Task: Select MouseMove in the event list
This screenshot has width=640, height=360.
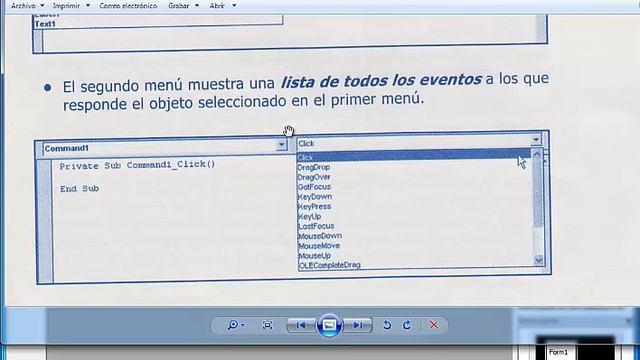Action: tap(319, 246)
